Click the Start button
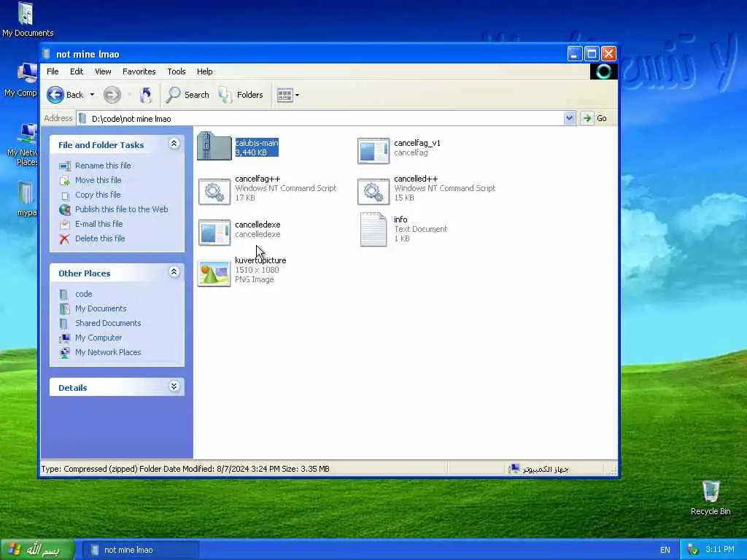 point(37,550)
